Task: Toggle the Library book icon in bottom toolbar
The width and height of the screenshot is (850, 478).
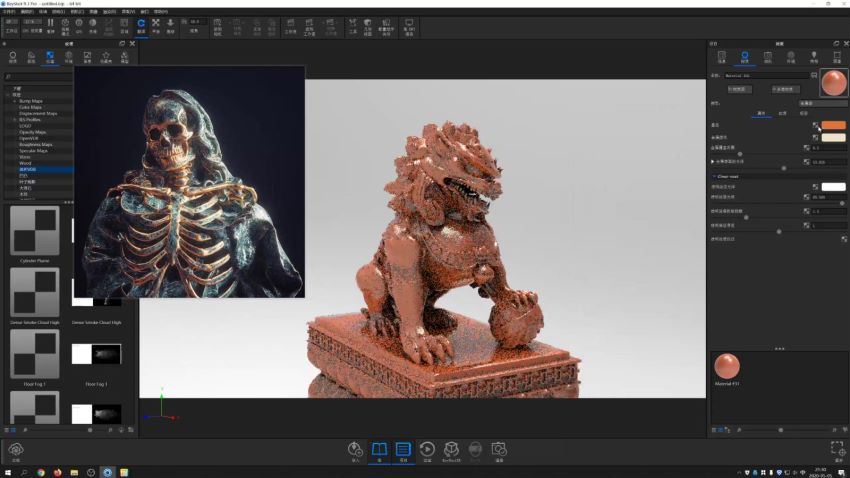Action: 379,451
